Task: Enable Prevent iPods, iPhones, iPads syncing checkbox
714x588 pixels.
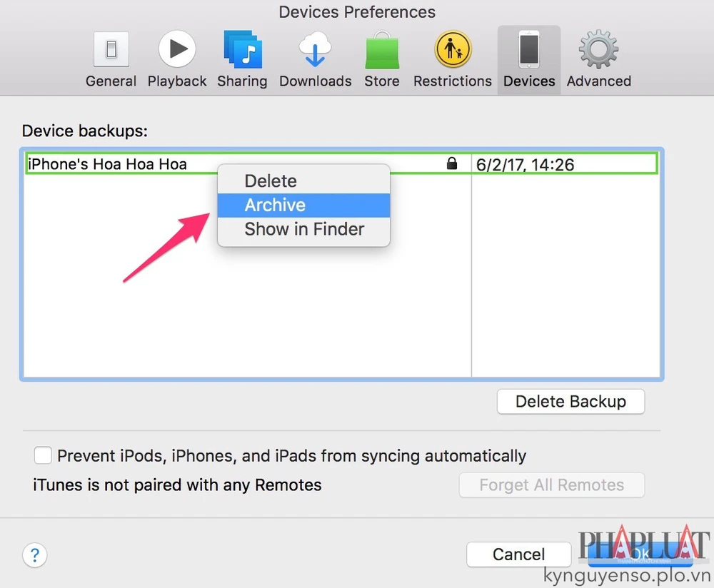Action: tap(44, 455)
